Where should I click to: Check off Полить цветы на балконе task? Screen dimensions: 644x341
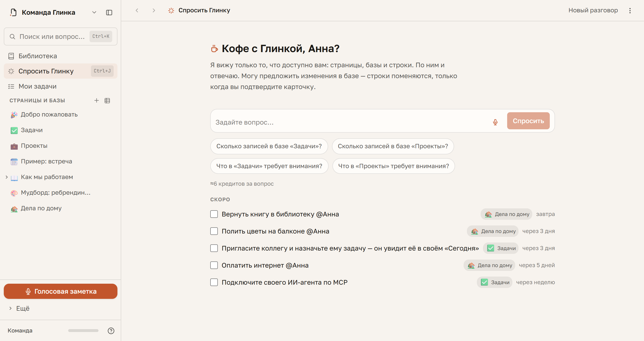coord(214,231)
